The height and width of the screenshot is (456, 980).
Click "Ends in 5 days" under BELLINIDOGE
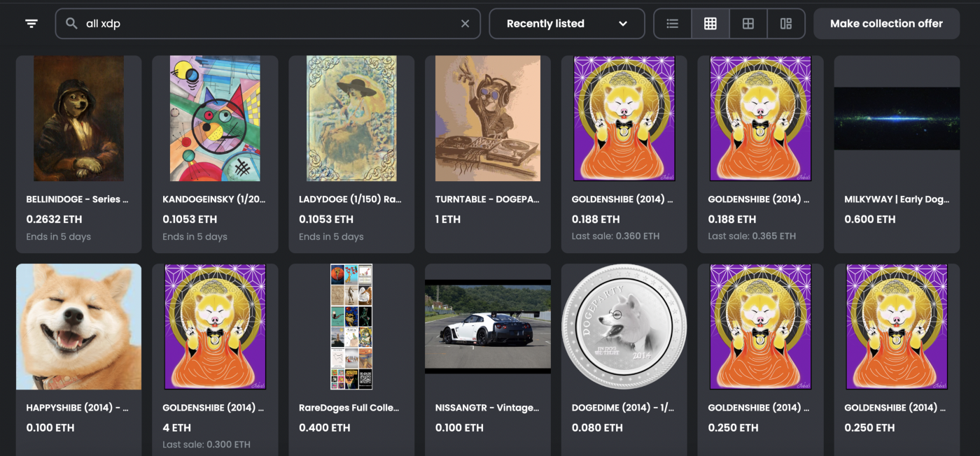[59, 237]
